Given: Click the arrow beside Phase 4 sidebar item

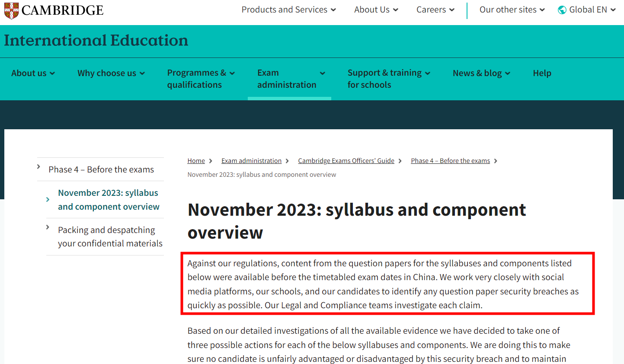Looking at the screenshot, I should (x=38, y=166).
